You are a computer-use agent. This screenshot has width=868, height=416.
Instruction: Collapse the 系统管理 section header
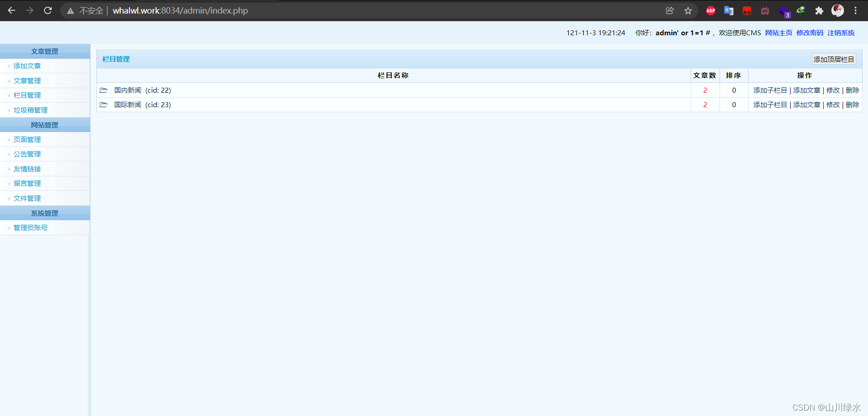(45, 213)
